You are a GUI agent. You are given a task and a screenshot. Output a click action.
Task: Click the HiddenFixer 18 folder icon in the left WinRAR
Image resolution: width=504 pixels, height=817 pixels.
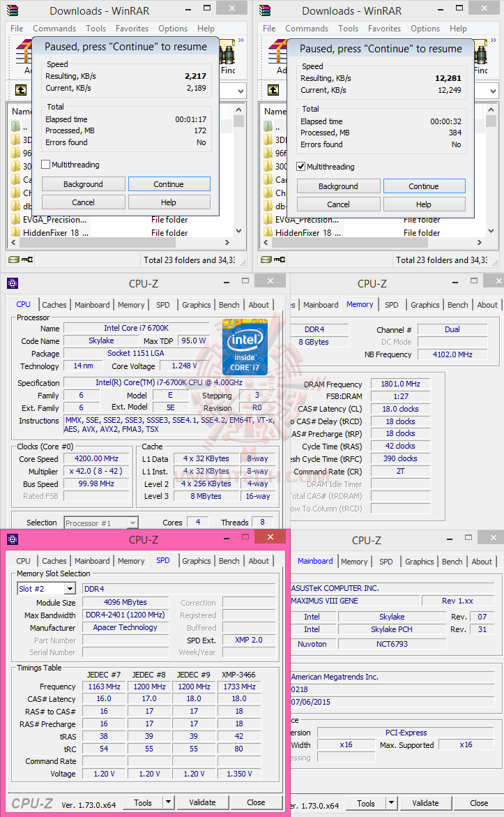pyautogui.click(x=15, y=232)
